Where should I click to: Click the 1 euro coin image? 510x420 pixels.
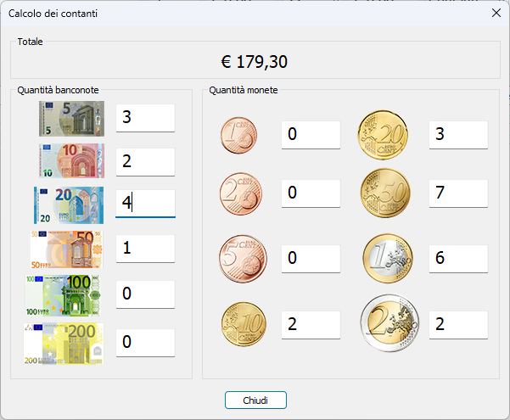[387, 258]
